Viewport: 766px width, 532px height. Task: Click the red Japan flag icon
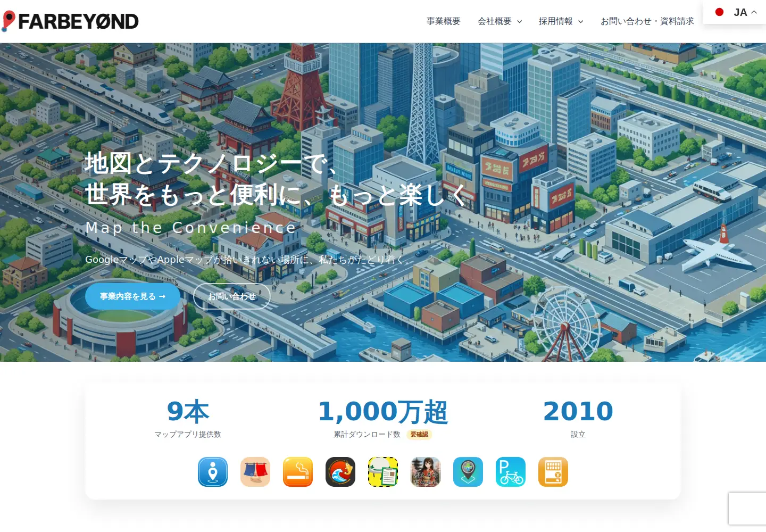point(719,12)
